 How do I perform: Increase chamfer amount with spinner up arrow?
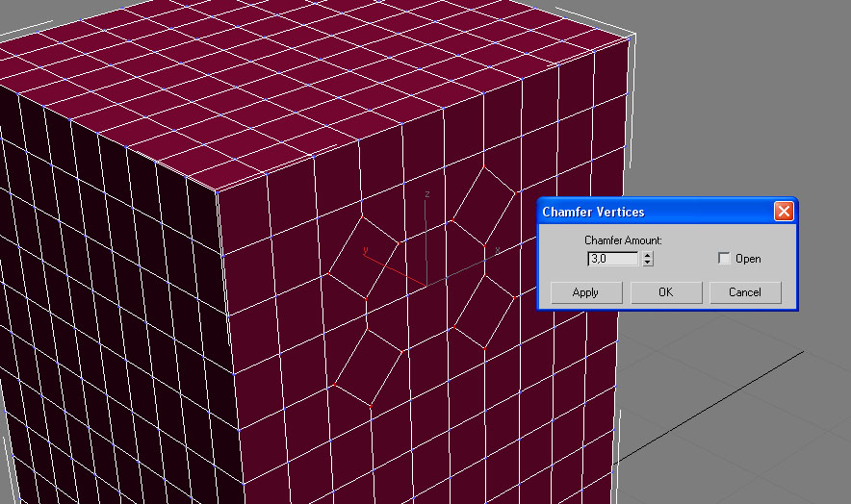[648, 255]
